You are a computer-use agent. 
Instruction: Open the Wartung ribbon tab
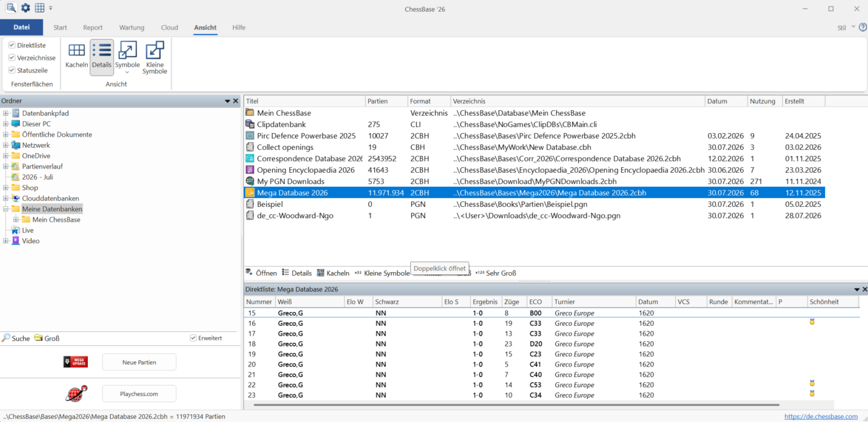132,27
